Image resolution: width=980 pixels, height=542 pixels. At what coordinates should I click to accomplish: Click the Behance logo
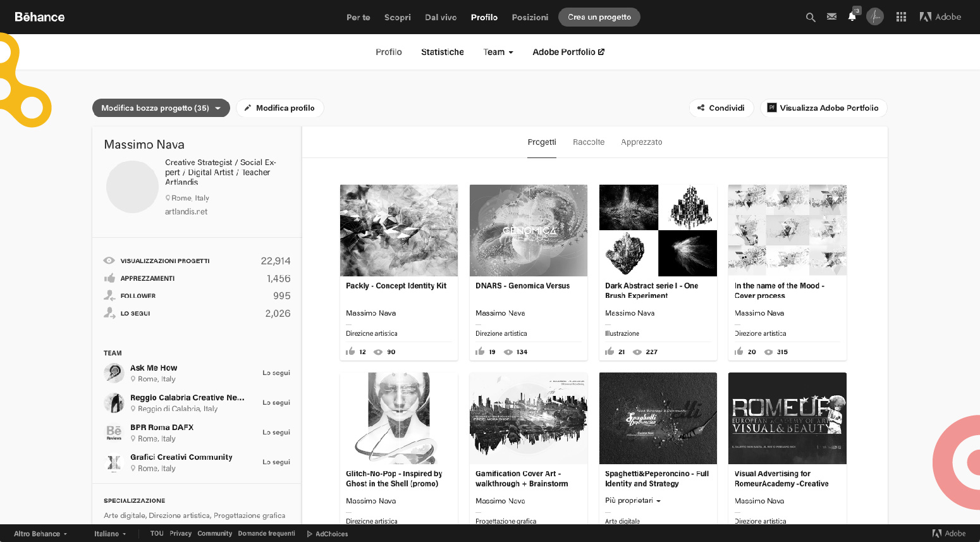(x=40, y=17)
